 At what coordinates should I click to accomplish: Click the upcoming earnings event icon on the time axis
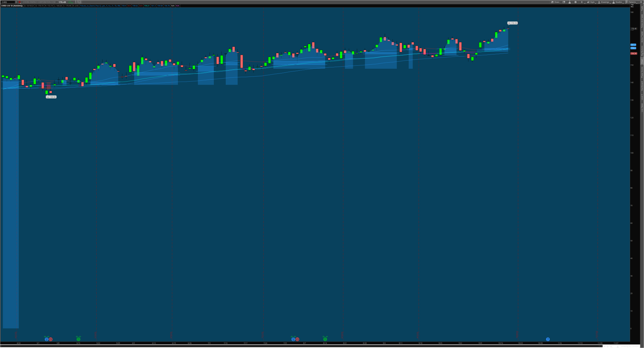pyautogui.click(x=548, y=339)
